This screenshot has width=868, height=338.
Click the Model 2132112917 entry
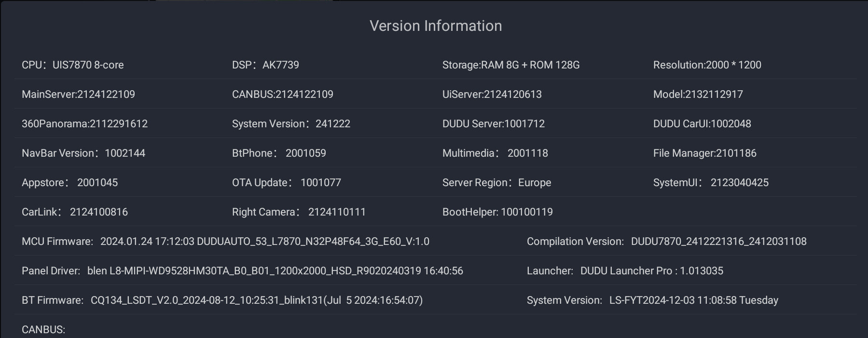[x=698, y=95]
